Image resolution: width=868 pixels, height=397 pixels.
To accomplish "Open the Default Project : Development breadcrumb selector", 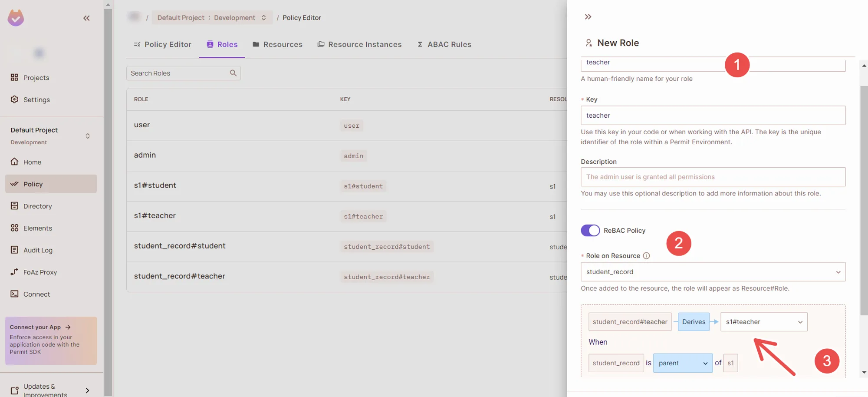I will pos(212,18).
